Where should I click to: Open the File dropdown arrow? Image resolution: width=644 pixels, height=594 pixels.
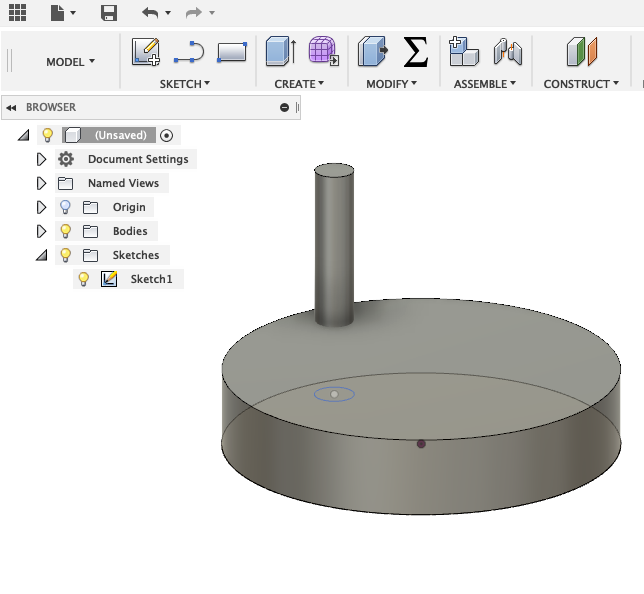point(73,13)
